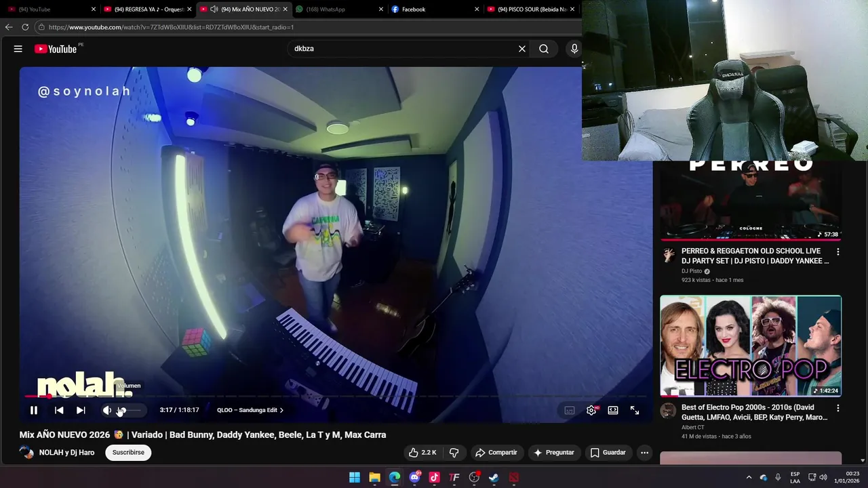Enter full screen mode

[635, 410]
